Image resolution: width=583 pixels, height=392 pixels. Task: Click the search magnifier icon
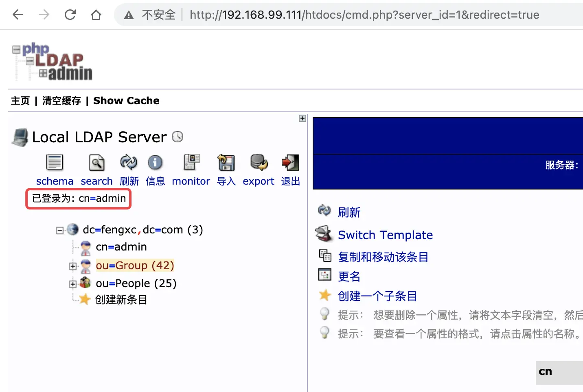(x=96, y=162)
